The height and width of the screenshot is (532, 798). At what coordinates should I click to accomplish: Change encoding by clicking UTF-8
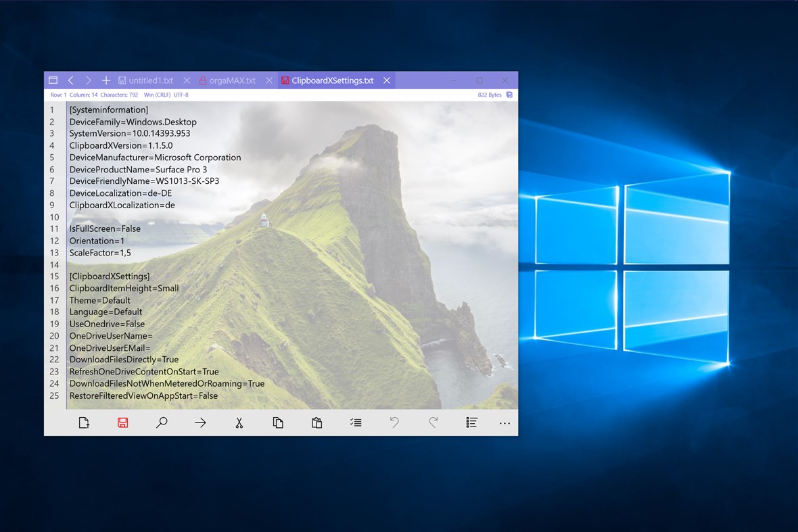(181, 95)
